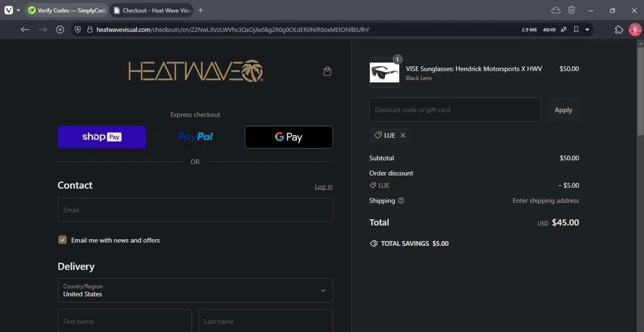644x332 pixels.
Task: Click the – $5.00 discount amount
Action: (568, 186)
